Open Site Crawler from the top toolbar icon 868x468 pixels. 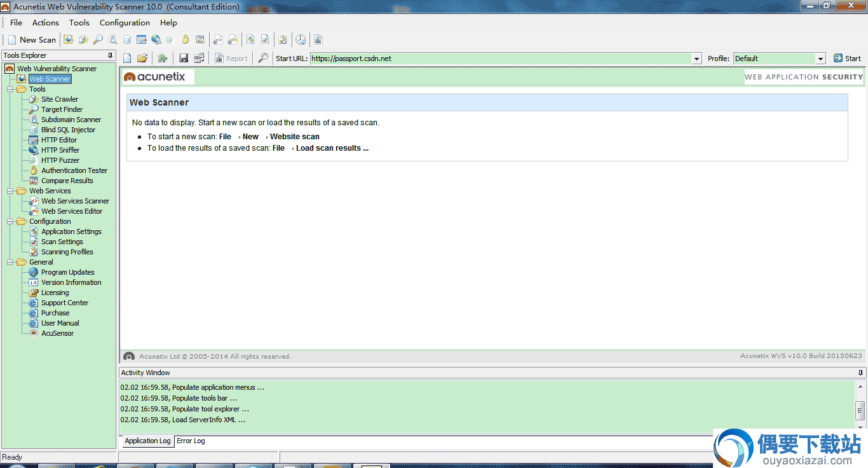pos(83,39)
